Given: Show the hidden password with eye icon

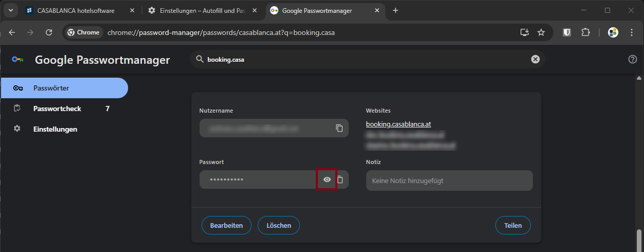Looking at the screenshot, I should tap(327, 179).
